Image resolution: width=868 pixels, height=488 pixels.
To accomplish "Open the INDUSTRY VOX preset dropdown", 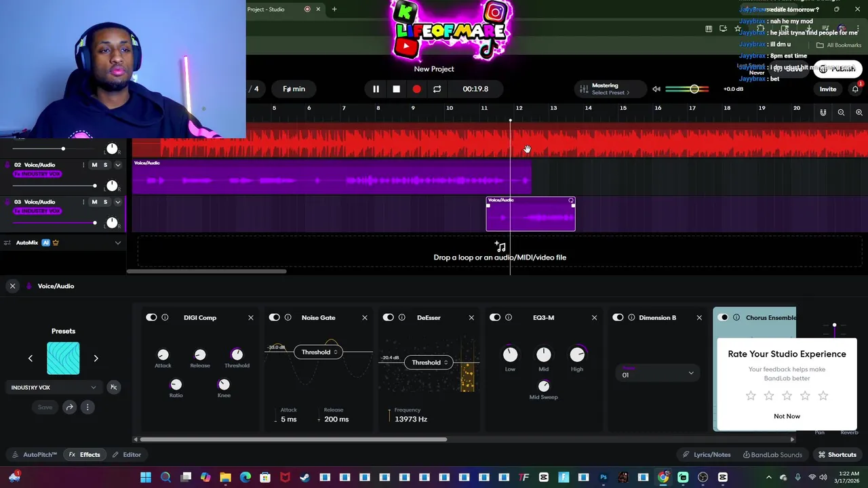I will tap(54, 388).
